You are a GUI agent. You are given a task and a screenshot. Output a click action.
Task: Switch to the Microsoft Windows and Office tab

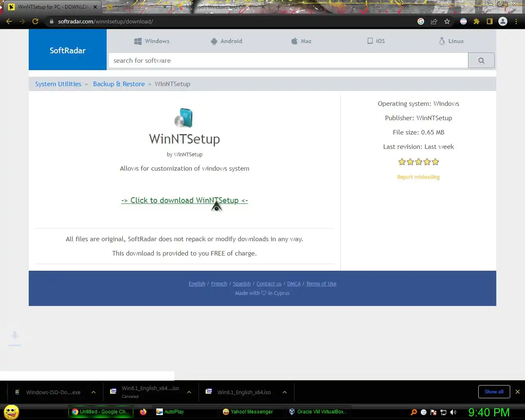219,7
